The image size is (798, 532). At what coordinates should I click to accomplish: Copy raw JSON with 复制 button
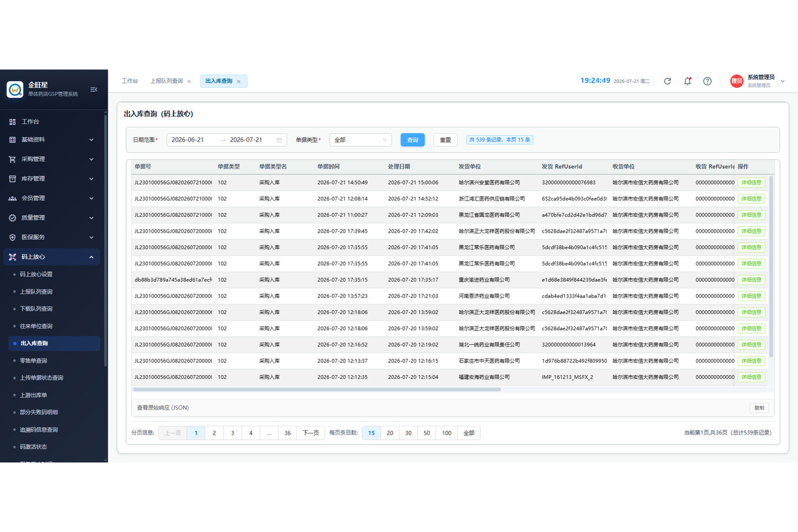click(759, 408)
